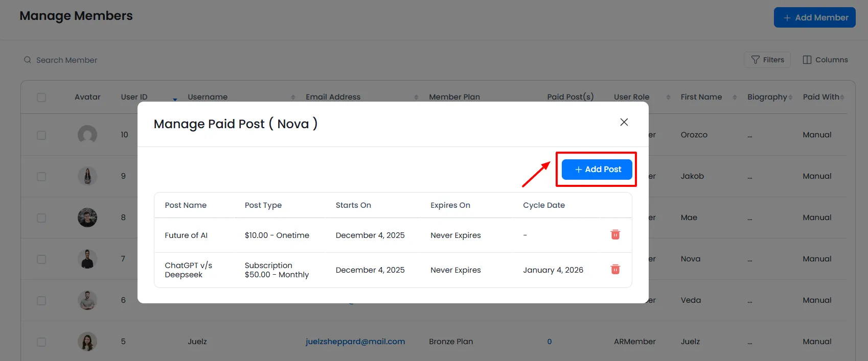Select the checkbox for user ID 8
Screen dimensions: 868x361
click(x=41, y=218)
